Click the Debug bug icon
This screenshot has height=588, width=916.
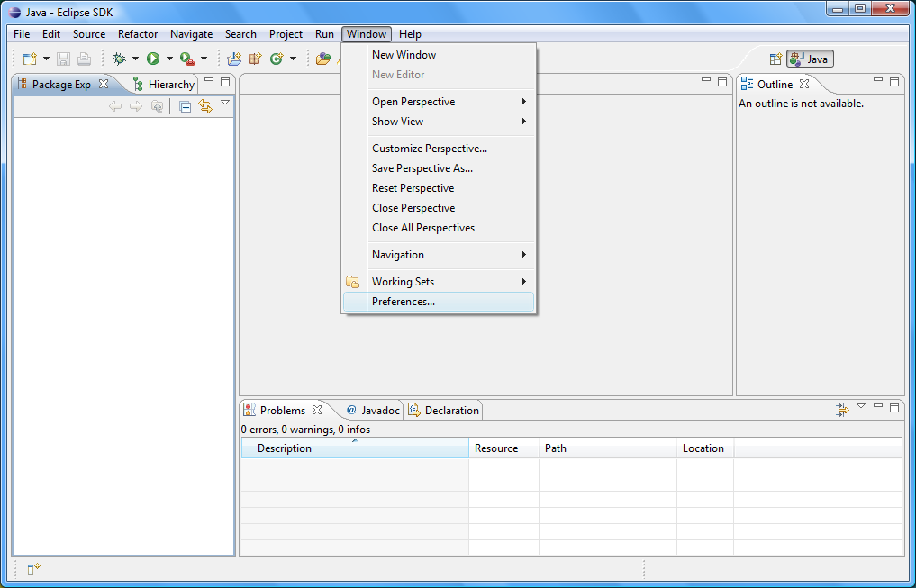point(119,59)
